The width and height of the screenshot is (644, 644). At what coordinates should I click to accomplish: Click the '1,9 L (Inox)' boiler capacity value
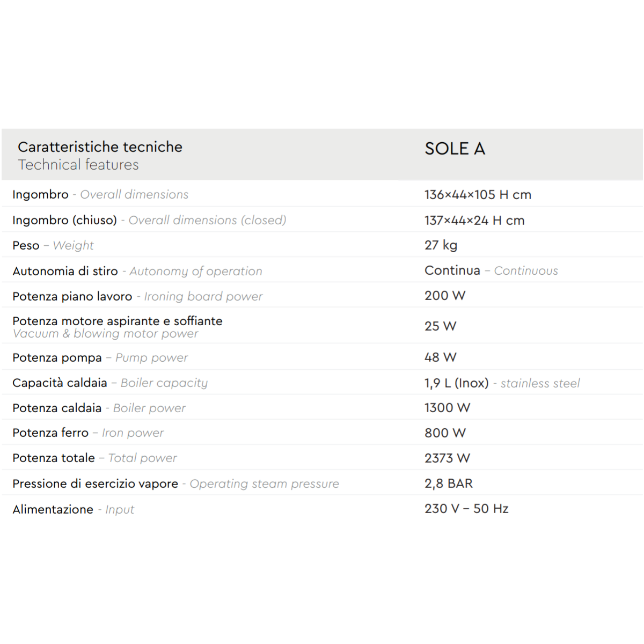tap(456, 383)
